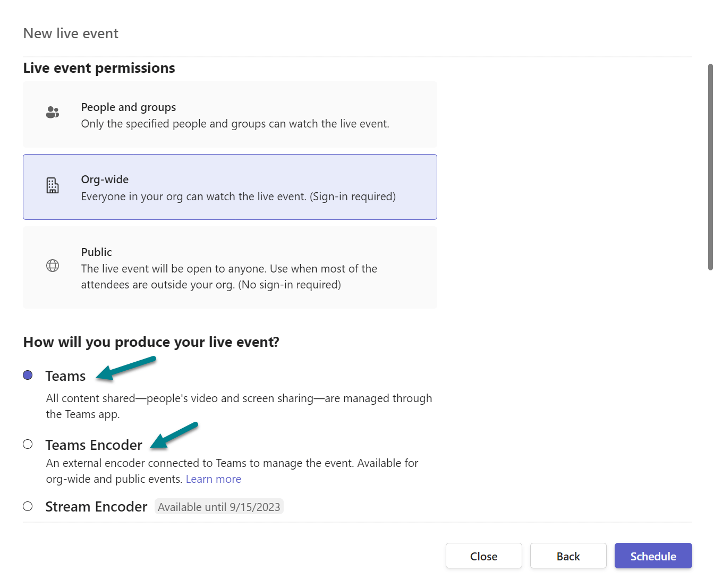Click the people and groups icon
The image size is (714, 588).
click(x=53, y=112)
